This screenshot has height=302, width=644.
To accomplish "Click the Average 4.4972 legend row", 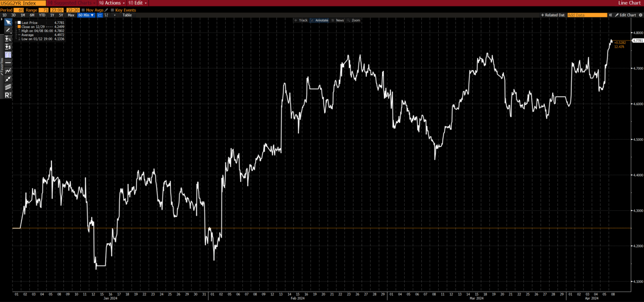I will pyautogui.click(x=41, y=35).
